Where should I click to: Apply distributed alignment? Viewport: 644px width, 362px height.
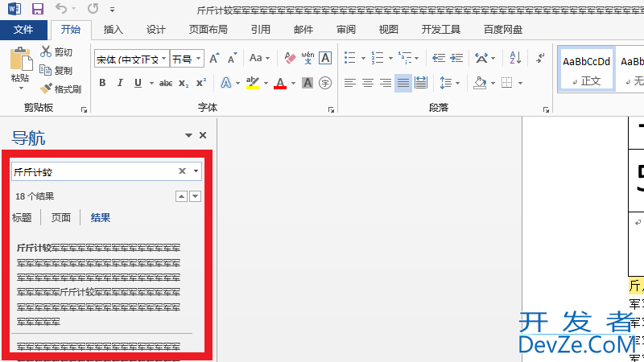pos(421,84)
